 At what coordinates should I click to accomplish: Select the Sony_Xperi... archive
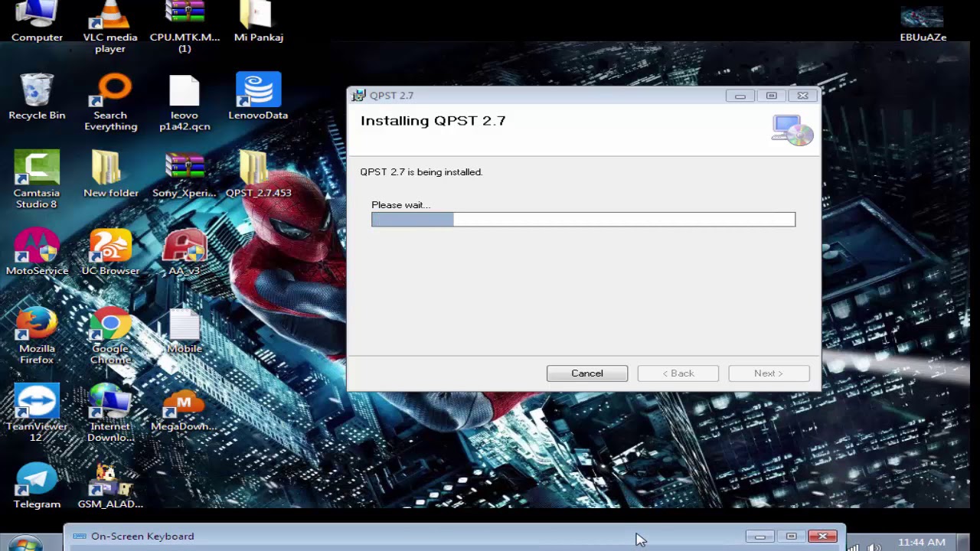point(185,174)
